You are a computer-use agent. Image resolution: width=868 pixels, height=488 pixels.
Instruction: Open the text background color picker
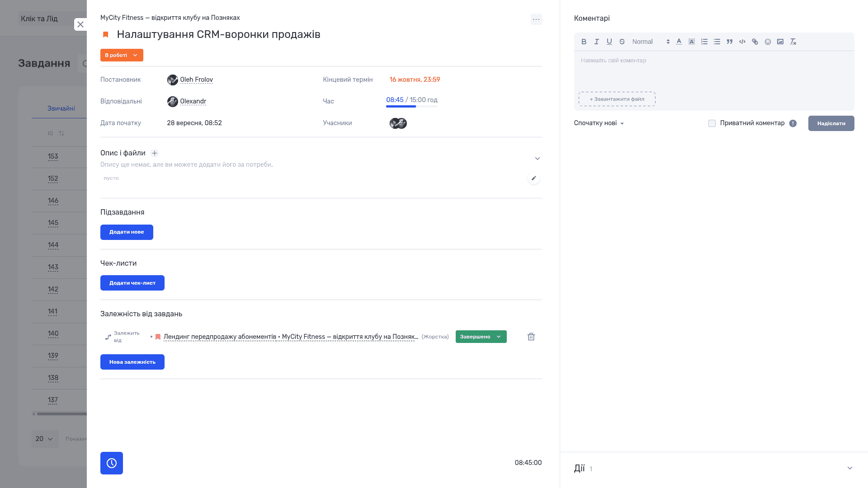[x=691, y=42]
